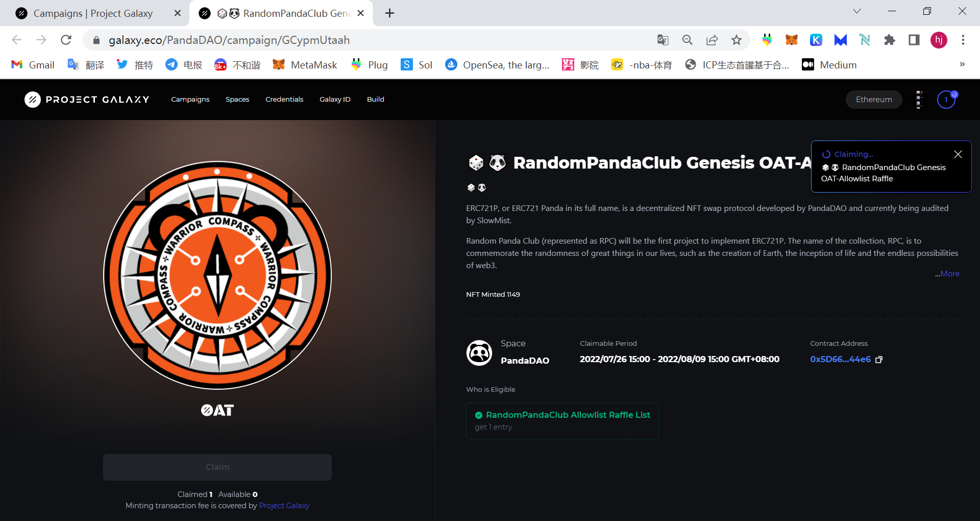Toggle the browser side panel icon
The width and height of the screenshot is (980, 521).
[x=914, y=40]
